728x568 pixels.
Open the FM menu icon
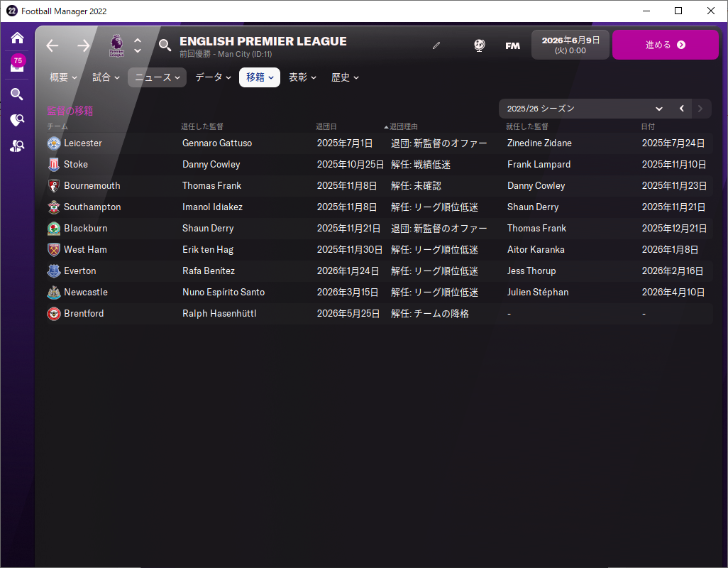tap(512, 45)
